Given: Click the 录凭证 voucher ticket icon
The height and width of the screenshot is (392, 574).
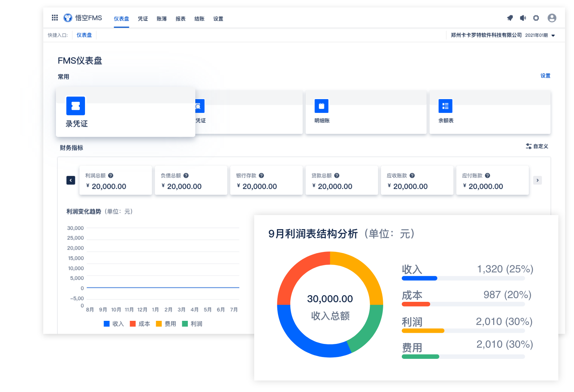Looking at the screenshot, I should [x=76, y=106].
